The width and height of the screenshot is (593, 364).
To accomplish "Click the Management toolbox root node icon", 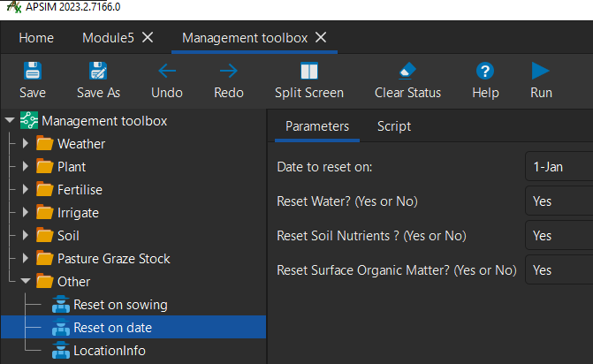I will [29, 120].
